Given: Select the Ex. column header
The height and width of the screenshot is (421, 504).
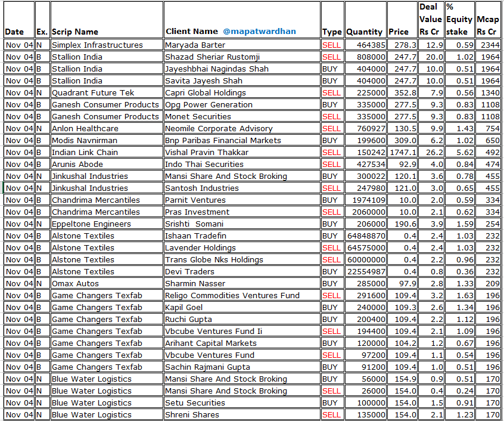Looking at the screenshot, I should pyautogui.click(x=42, y=20).
